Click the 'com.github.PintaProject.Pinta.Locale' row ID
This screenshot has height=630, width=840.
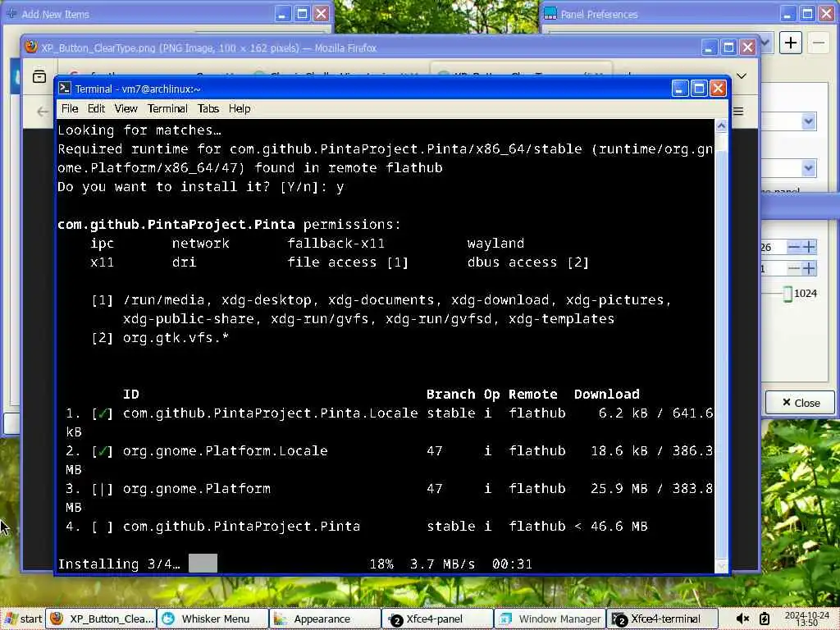tap(270, 413)
